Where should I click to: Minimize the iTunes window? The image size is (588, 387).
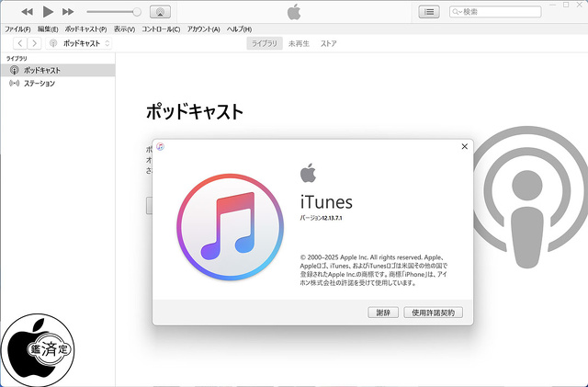pyautogui.click(x=552, y=5)
